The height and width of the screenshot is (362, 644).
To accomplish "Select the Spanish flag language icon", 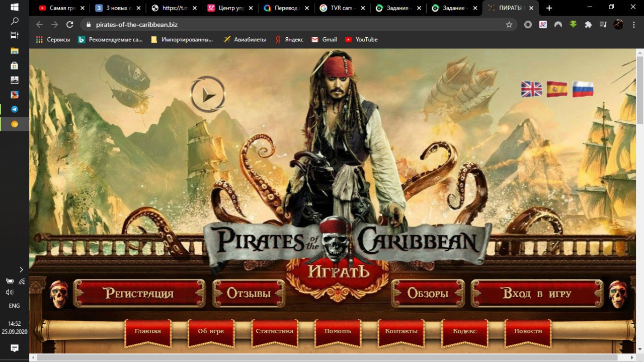I will click(557, 89).
